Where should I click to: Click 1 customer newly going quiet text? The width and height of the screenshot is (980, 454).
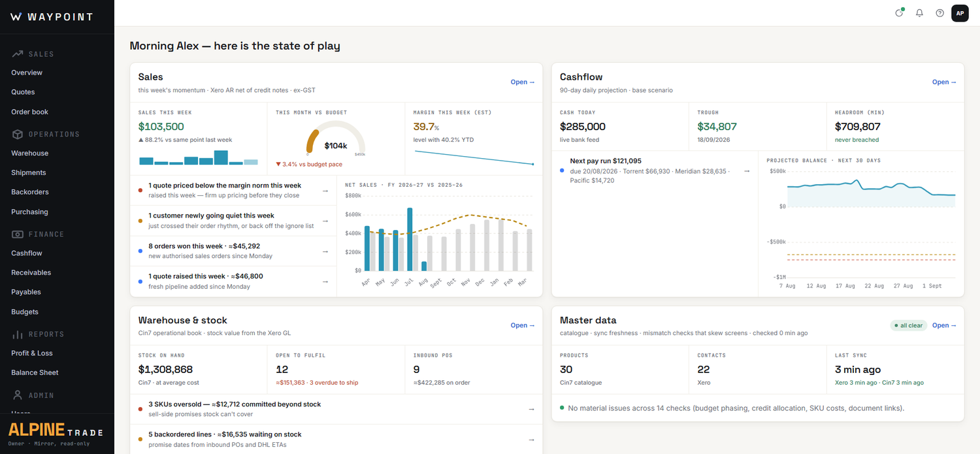point(211,216)
